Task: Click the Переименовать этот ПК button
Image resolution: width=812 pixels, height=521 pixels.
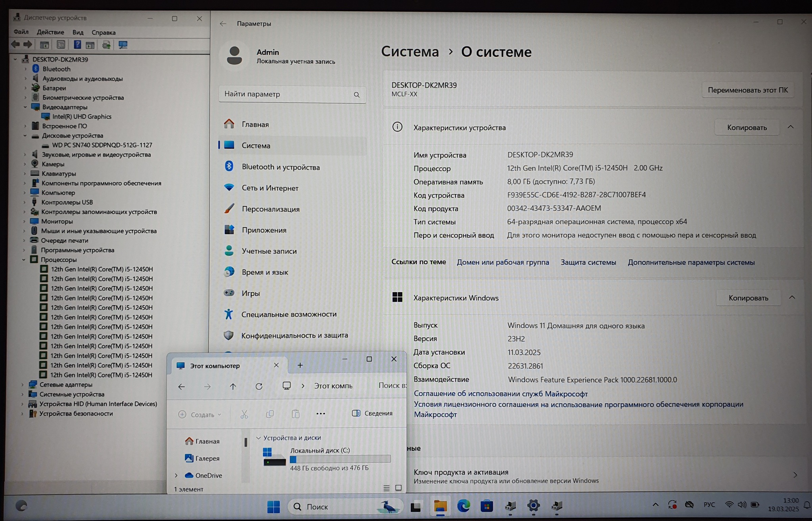Action: click(x=747, y=90)
